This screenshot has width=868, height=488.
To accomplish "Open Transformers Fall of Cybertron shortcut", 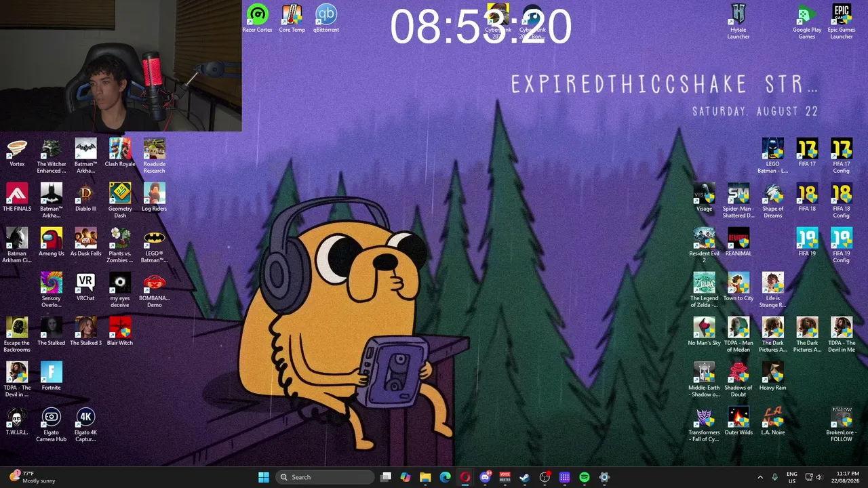I will pyautogui.click(x=705, y=424).
